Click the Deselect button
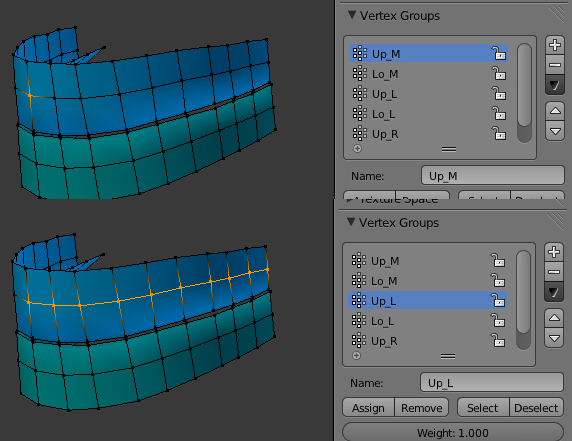Image resolution: width=572 pixels, height=441 pixels. (x=536, y=407)
